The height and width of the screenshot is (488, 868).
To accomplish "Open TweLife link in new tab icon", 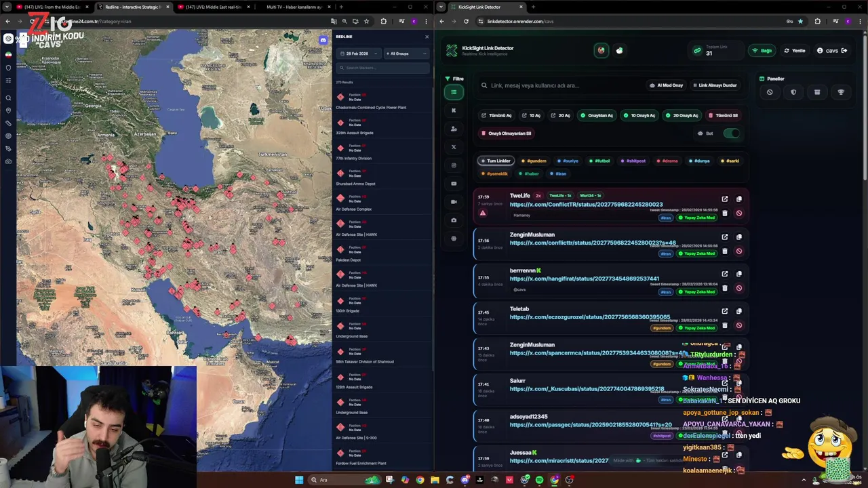I will click(x=725, y=199).
